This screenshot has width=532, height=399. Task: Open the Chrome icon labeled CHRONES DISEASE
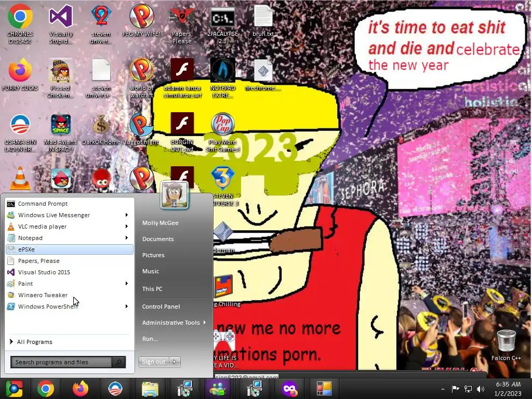[20, 24]
